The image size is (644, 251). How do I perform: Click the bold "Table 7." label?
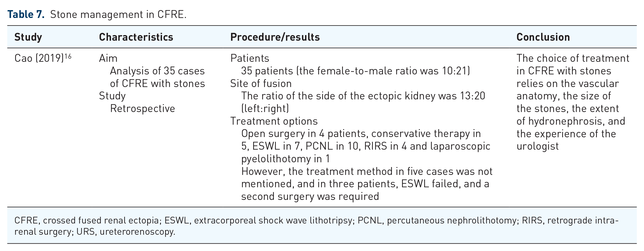26,15
